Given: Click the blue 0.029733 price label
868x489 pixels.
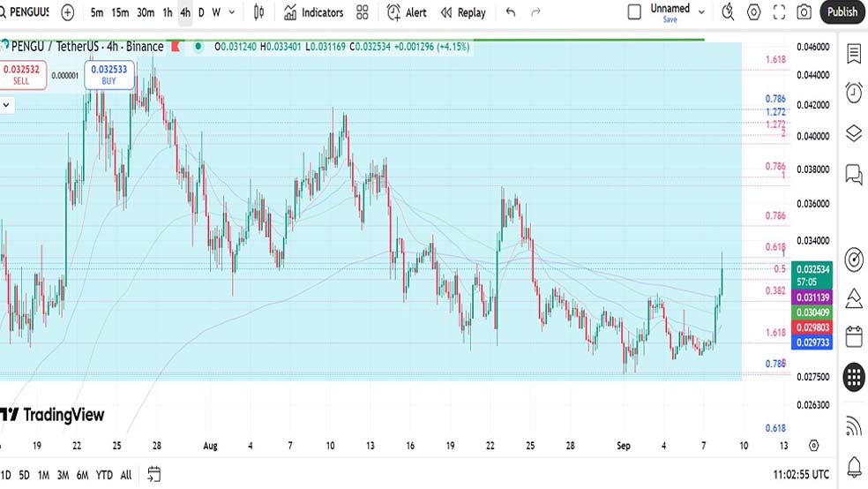Looking at the screenshot, I should pos(812,342).
